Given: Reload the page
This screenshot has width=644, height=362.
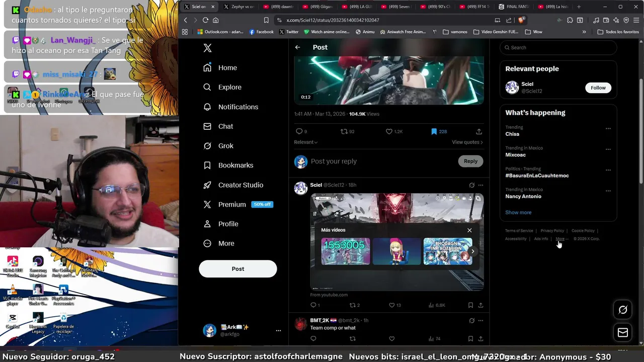Looking at the screenshot, I should pyautogui.click(x=205, y=20).
